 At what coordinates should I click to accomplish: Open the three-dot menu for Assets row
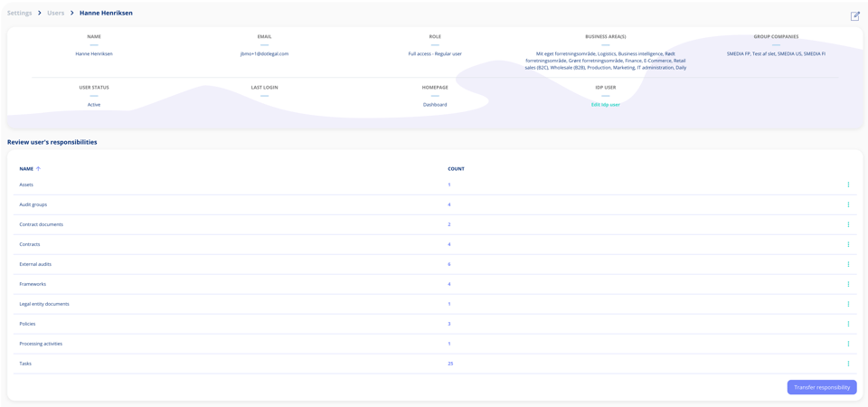(848, 185)
